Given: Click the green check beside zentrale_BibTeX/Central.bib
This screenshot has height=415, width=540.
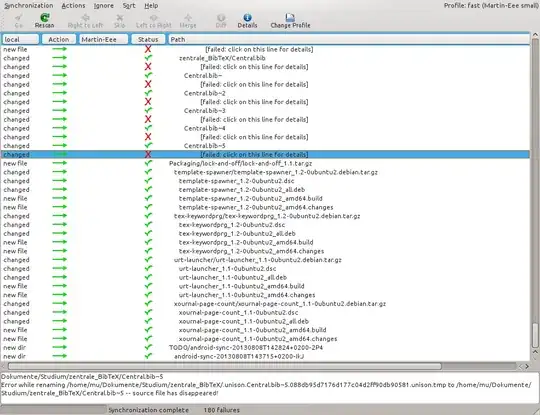Looking at the screenshot, I should [x=148, y=58].
